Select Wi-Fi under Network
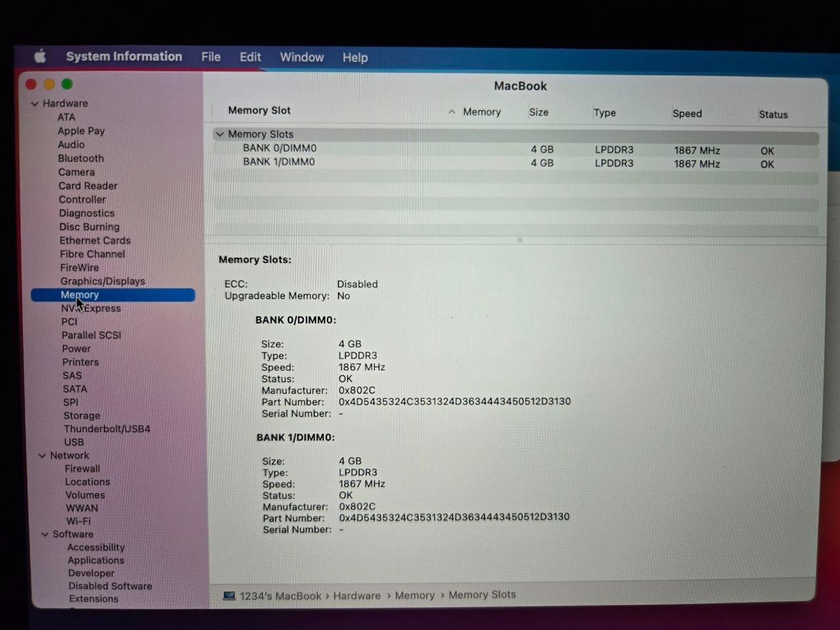This screenshot has width=840, height=630. click(78, 521)
